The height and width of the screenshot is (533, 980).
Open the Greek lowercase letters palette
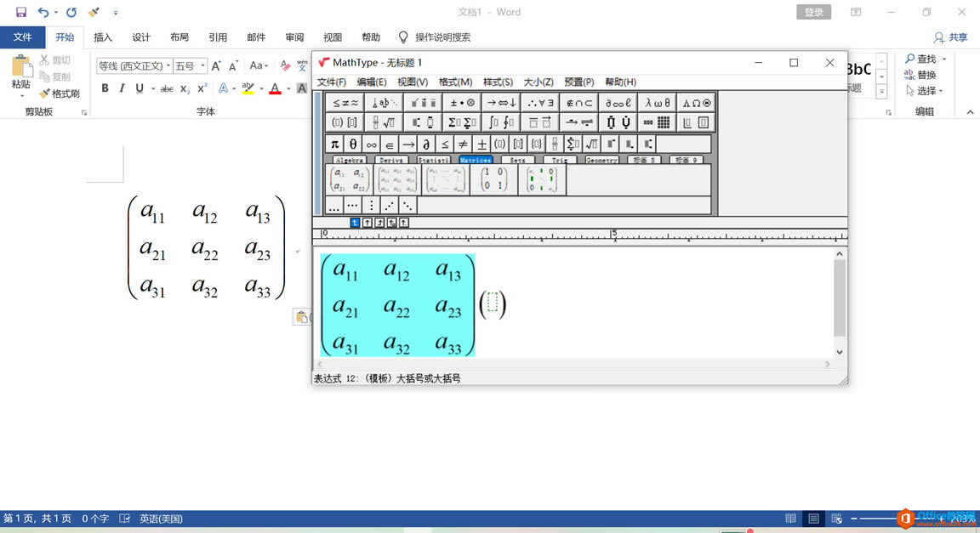658,103
